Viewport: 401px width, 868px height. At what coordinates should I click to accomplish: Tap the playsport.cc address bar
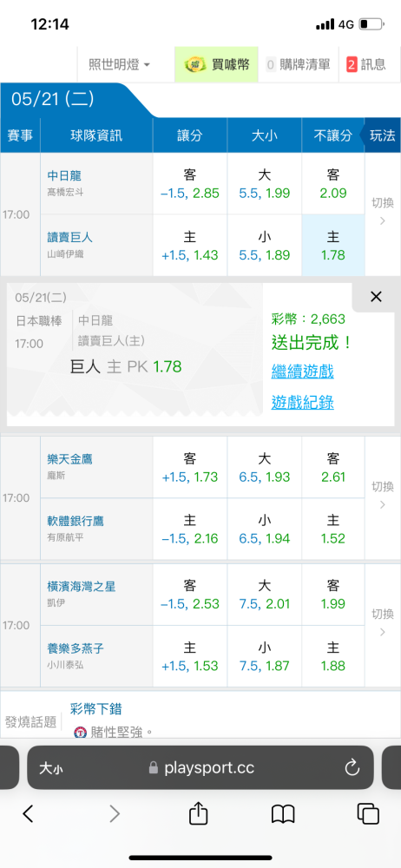tap(200, 767)
